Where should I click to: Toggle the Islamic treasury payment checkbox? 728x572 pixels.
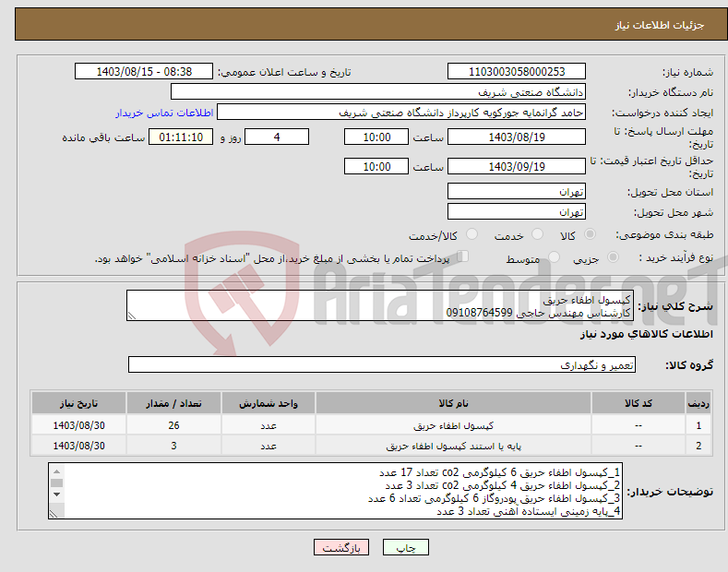click(x=463, y=256)
